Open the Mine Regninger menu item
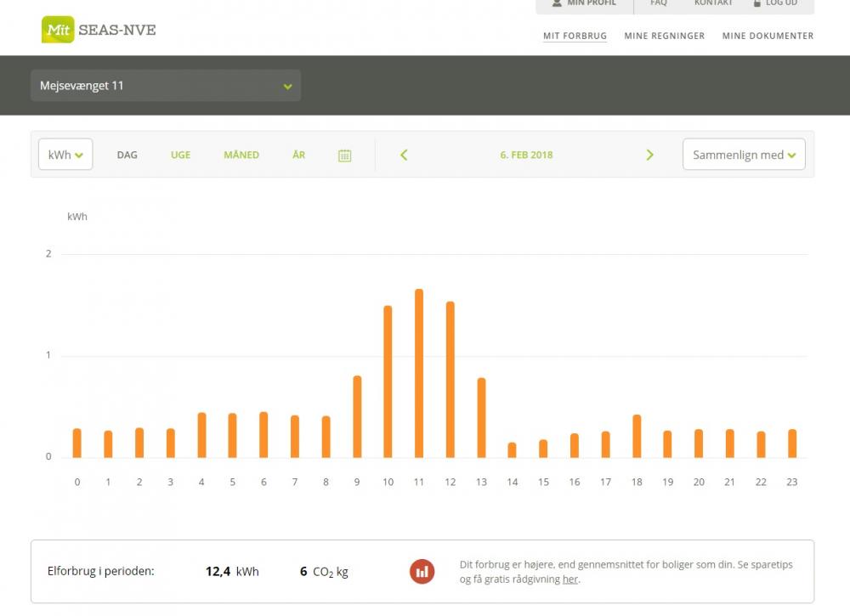The height and width of the screenshot is (616, 850). point(664,37)
